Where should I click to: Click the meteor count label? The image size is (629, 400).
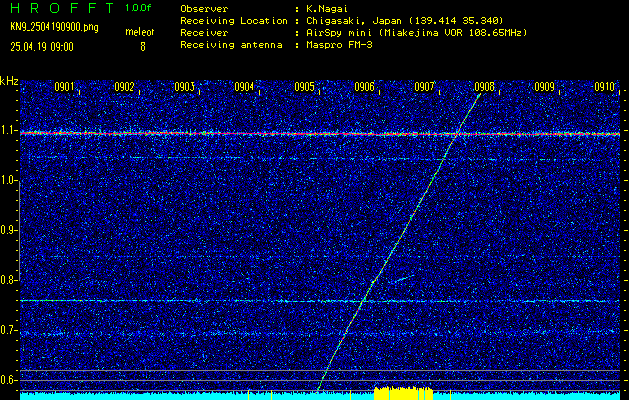140,32
